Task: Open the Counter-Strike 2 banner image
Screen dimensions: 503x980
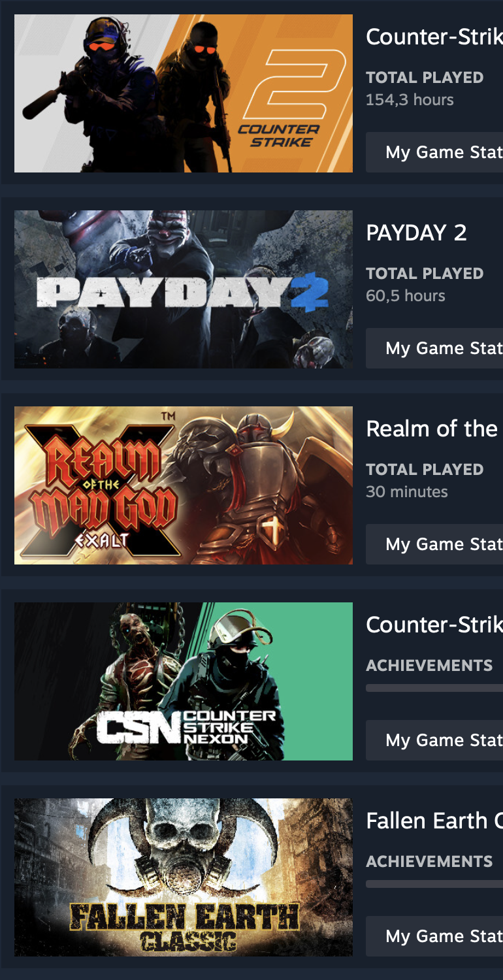Action: coord(184,93)
